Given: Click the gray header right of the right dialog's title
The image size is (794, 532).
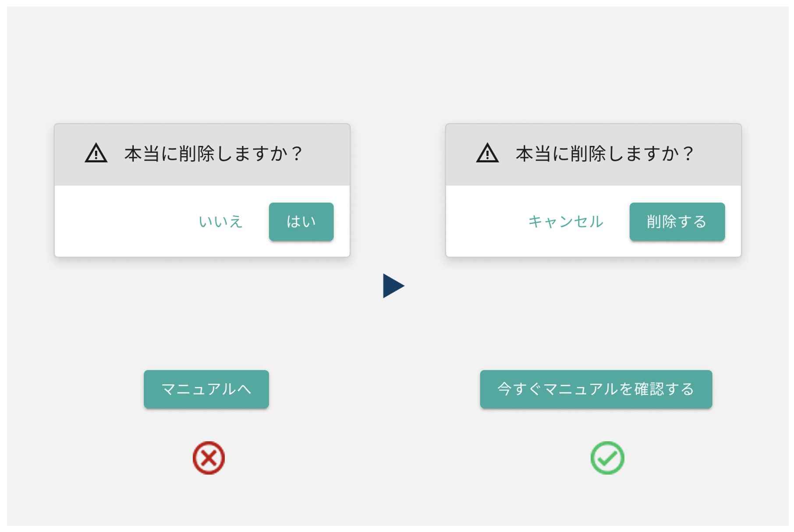Looking at the screenshot, I should click(x=718, y=154).
